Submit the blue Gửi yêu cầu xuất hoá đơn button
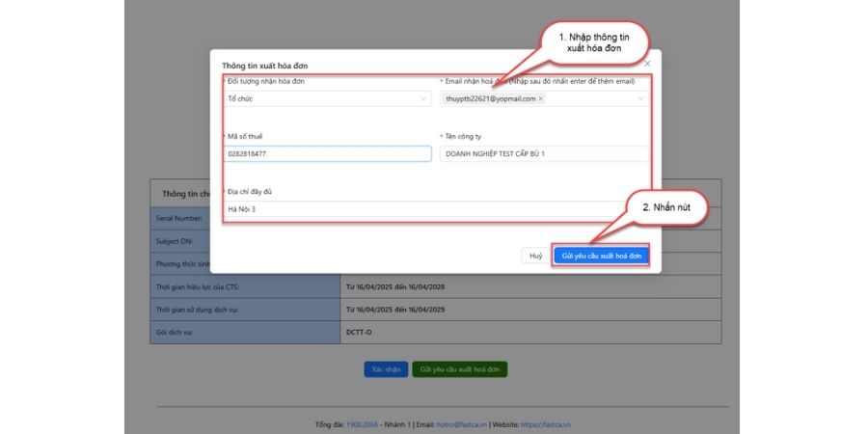Image resolution: width=868 pixels, height=434 pixels. tap(601, 256)
